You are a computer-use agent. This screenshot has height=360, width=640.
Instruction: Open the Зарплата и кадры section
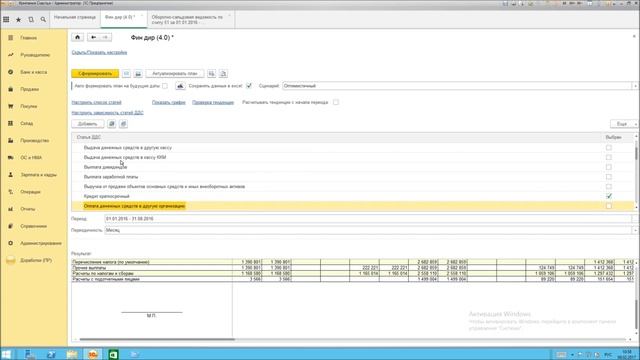coord(38,175)
